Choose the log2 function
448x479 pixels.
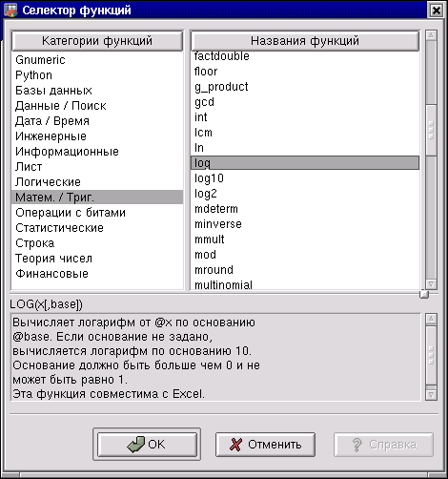click(x=305, y=194)
